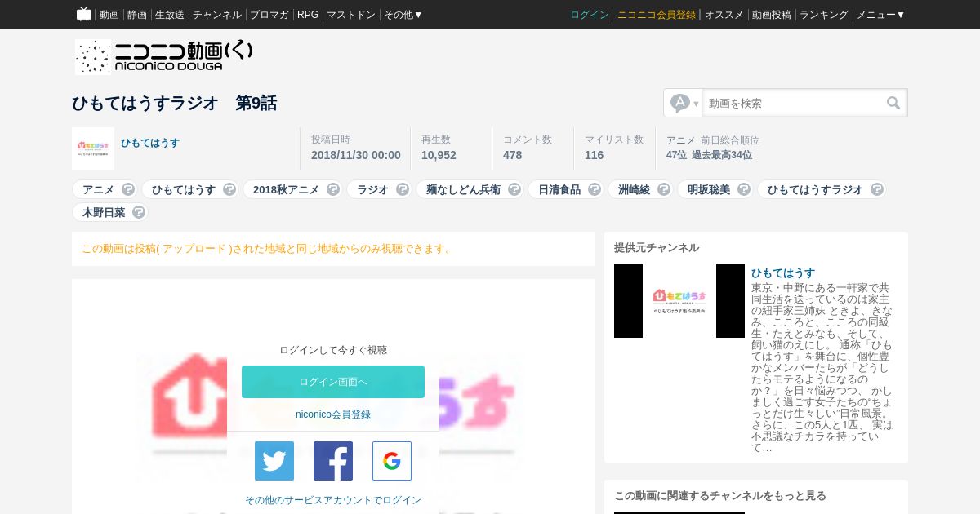Open オススメ in top bar
The image size is (980, 514).
[724, 15]
